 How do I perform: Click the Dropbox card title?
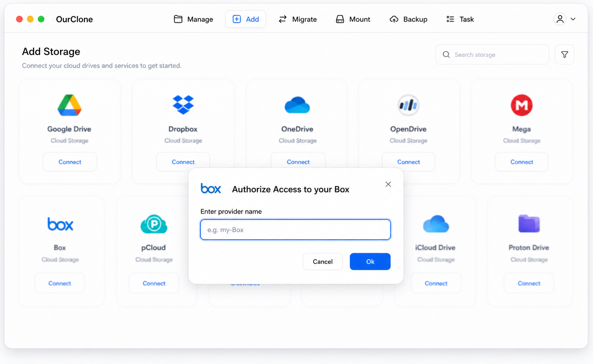(x=183, y=129)
